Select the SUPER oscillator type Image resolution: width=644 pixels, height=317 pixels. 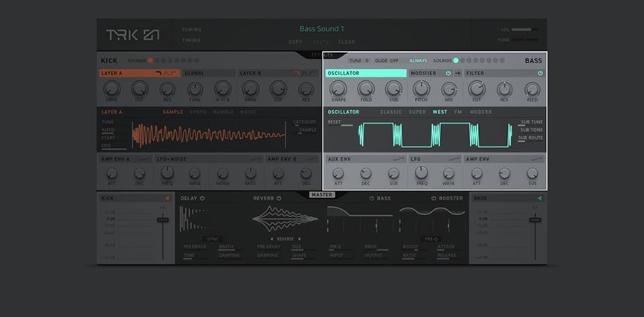[x=417, y=112]
